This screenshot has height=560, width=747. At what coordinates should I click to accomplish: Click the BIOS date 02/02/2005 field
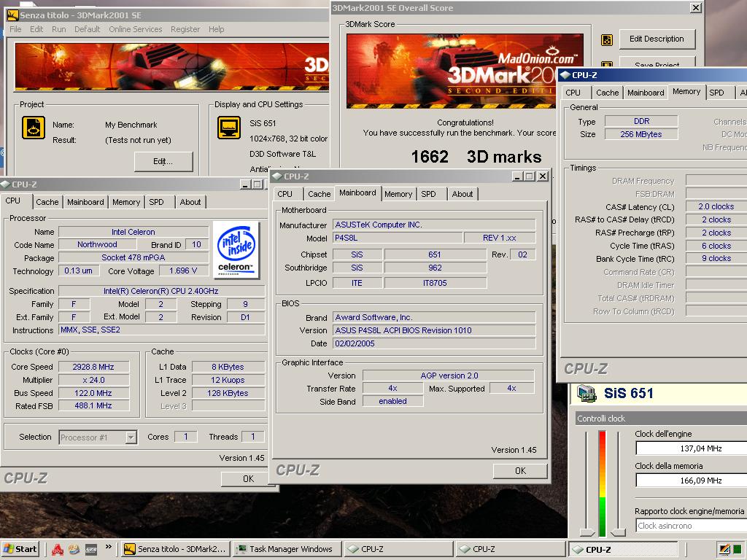coord(435,343)
